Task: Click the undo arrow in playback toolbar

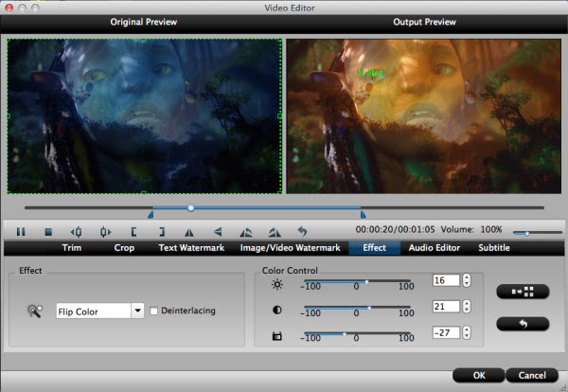Action: click(x=303, y=231)
